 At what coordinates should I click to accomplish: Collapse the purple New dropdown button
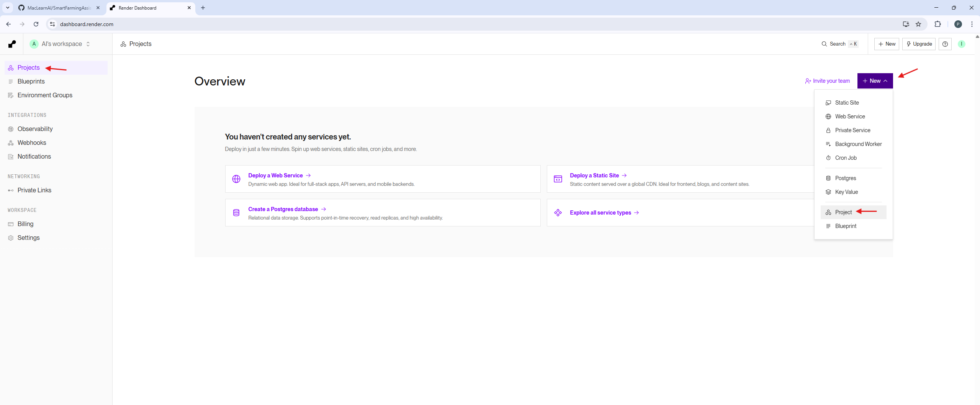(875, 81)
